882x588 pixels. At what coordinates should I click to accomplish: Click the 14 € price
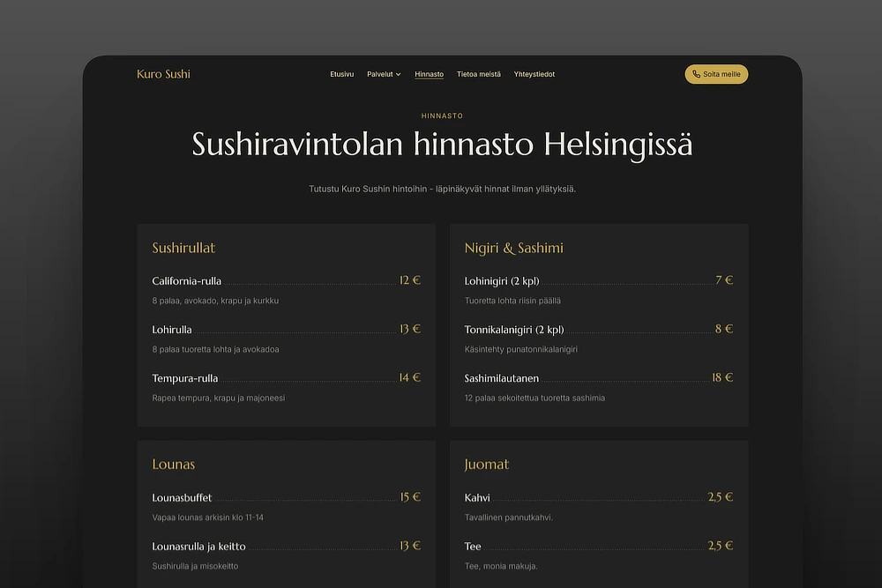(x=409, y=377)
